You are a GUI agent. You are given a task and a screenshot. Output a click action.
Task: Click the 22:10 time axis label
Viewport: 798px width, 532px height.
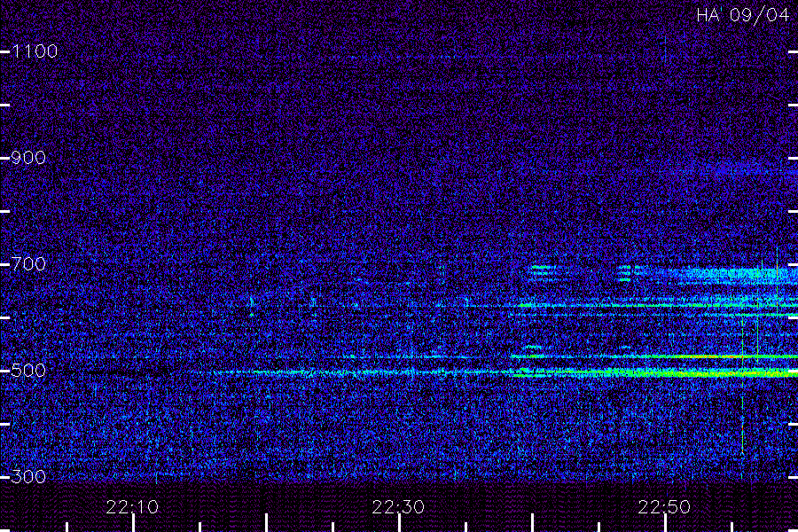(x=132, y=507)
